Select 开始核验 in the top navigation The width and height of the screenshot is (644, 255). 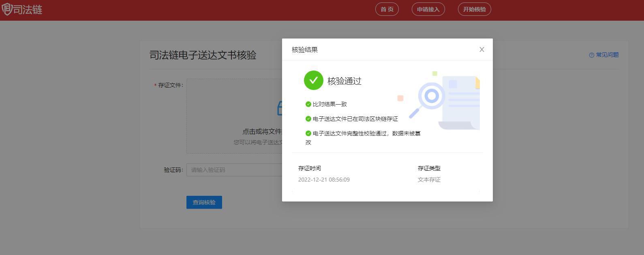(474, 9)
